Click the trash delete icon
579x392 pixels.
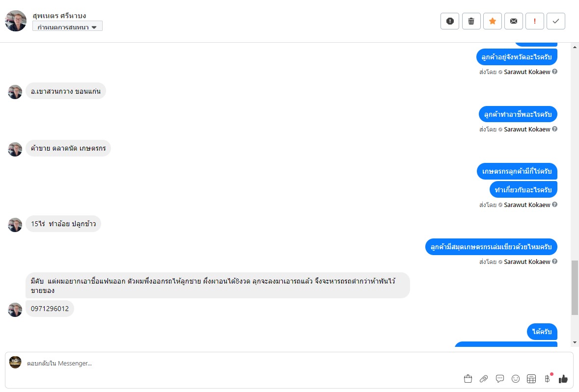pyautogui.click(x=471, y=21)
